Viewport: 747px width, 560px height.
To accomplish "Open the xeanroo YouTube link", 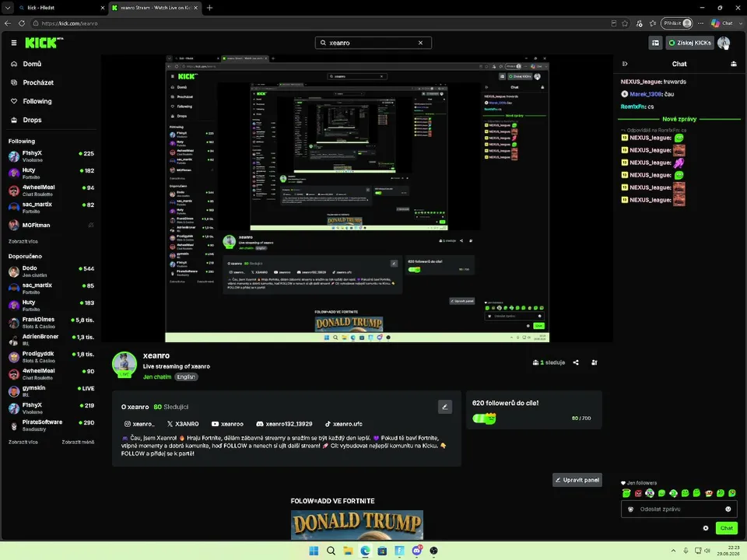I will (x=227, y=424).
